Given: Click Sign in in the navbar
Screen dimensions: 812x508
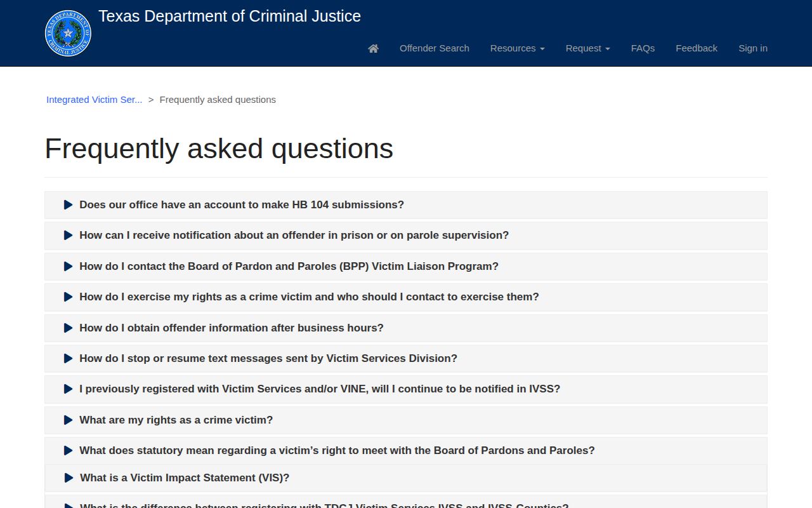Looking at the screenshot, I should click(x=753, y=48).
